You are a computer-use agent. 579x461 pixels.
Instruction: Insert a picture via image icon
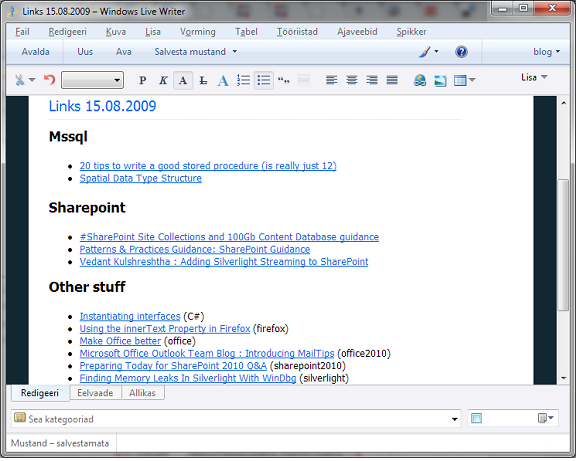440,81
